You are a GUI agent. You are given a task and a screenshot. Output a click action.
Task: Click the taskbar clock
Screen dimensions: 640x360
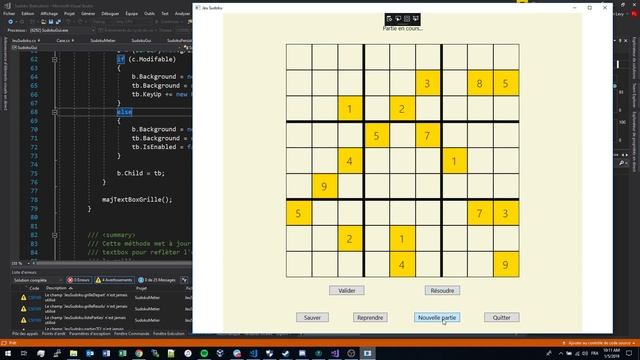611,353
